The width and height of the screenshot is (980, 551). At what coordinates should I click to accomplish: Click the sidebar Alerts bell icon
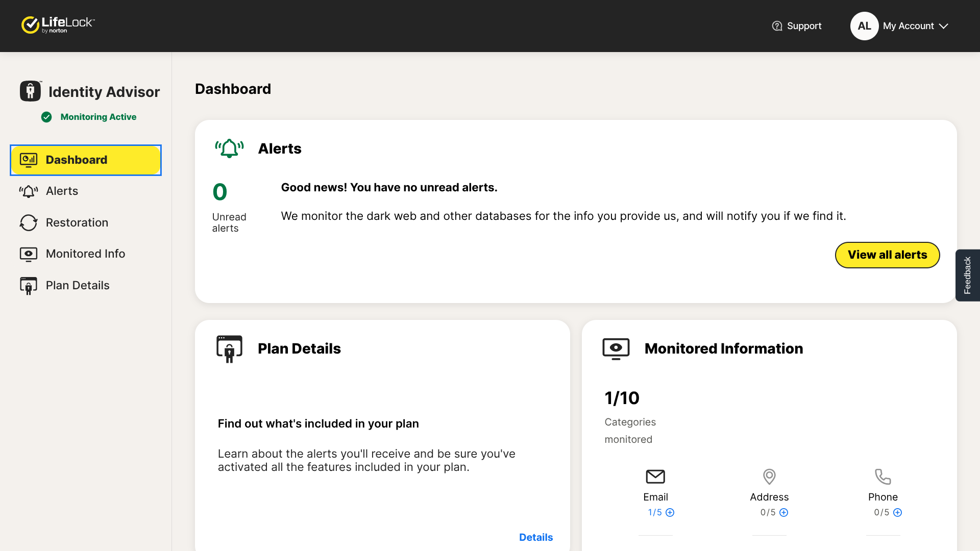pos(29,191)
